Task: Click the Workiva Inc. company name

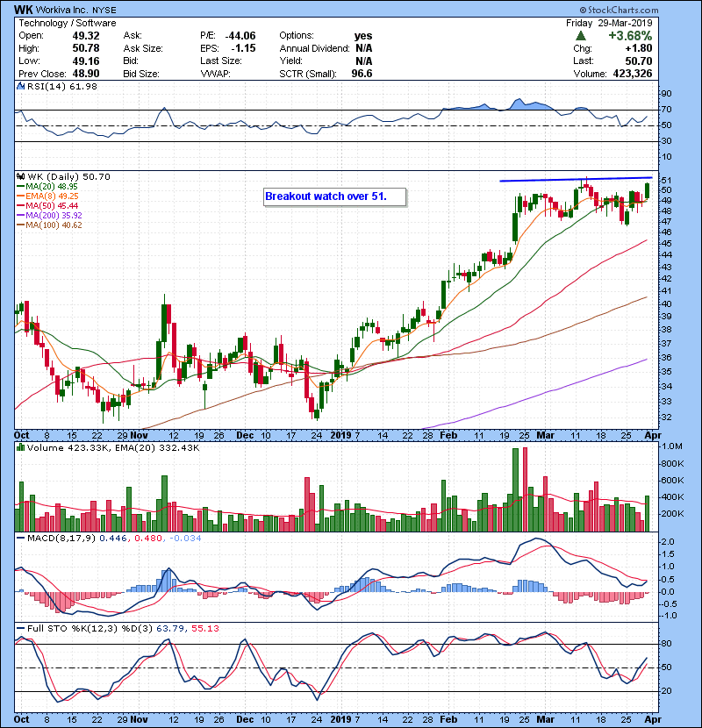Action: [61, 10]
